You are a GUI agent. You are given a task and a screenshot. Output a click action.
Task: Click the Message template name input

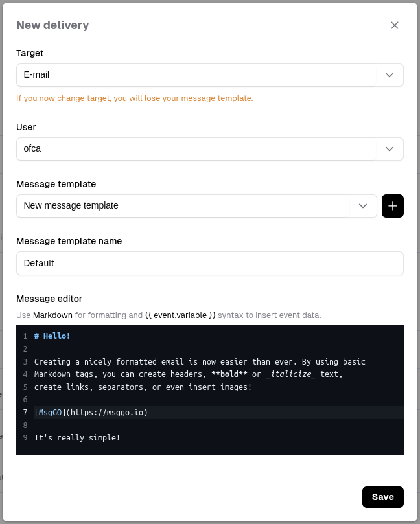click(209, 263)
